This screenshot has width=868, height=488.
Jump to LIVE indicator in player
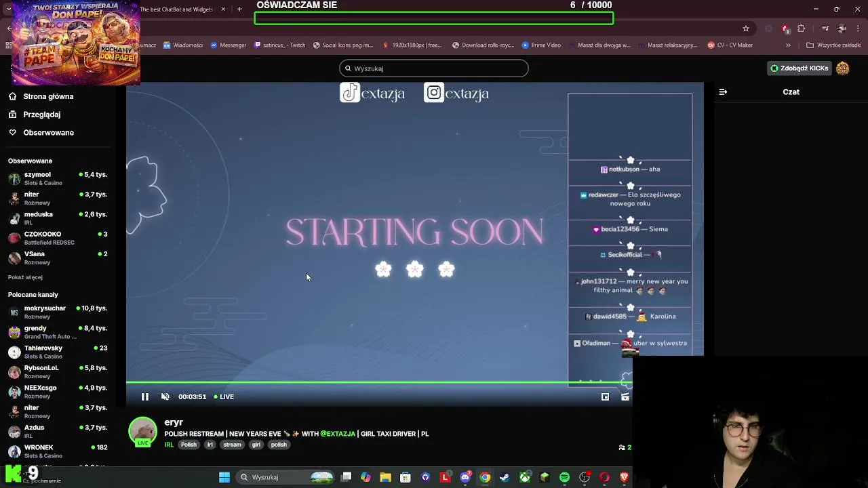tap(224, 396)
